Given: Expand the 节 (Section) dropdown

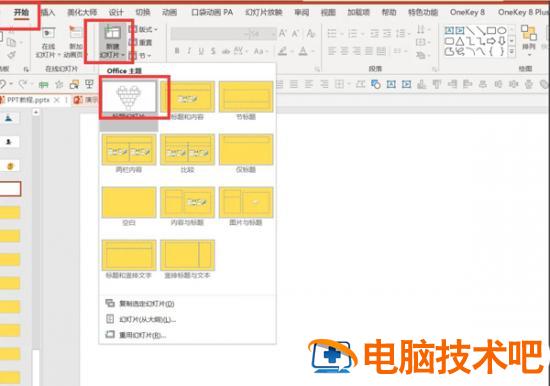Looking at the screenshot, I should [x=140, y=55].
